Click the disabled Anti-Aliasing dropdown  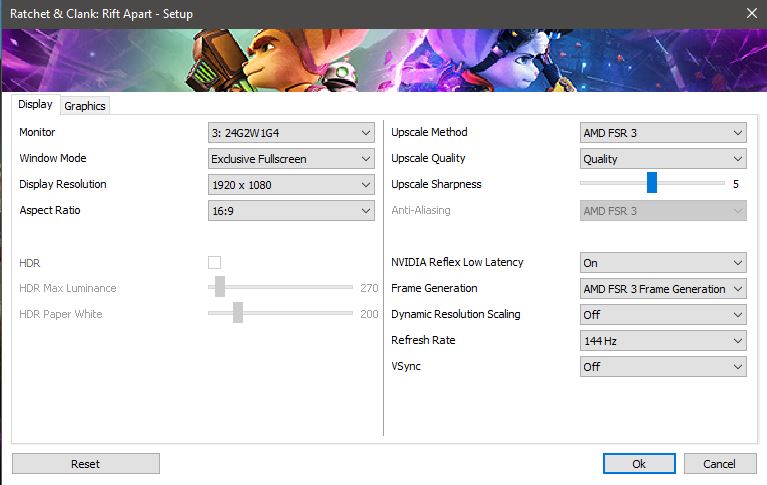point(663,210)
